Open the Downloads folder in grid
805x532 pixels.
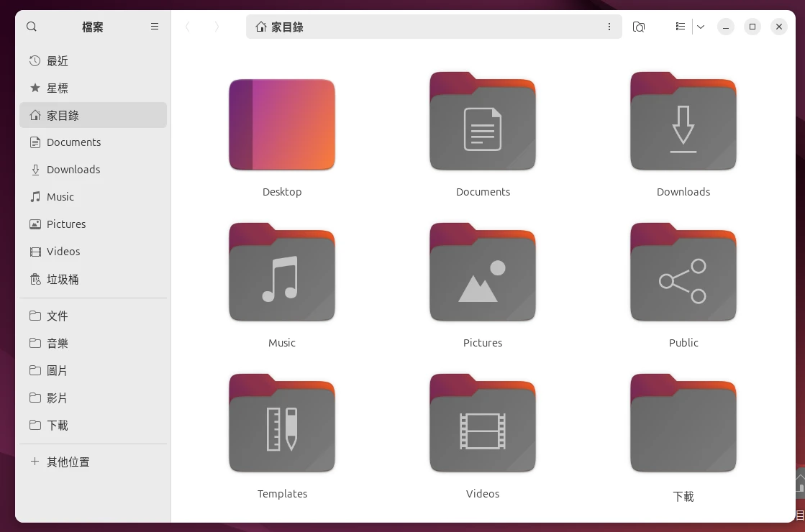[x=683, y=125]
